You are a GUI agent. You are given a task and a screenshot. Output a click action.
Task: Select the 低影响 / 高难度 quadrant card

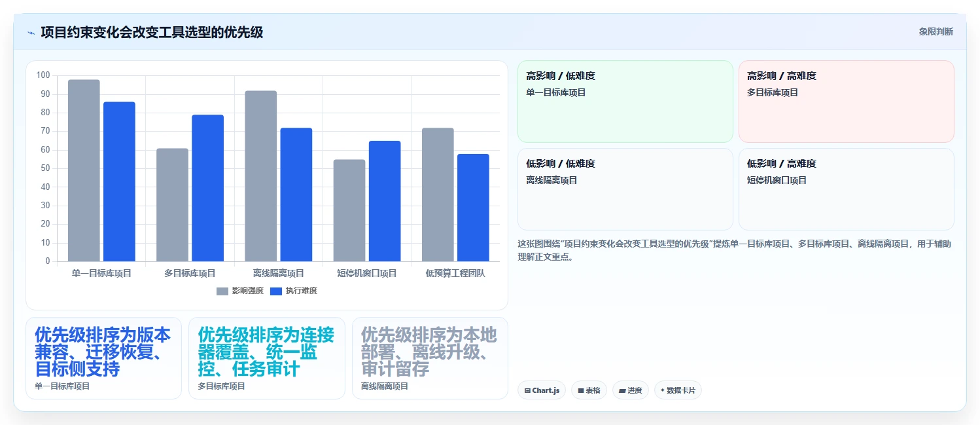pos(847,189)
